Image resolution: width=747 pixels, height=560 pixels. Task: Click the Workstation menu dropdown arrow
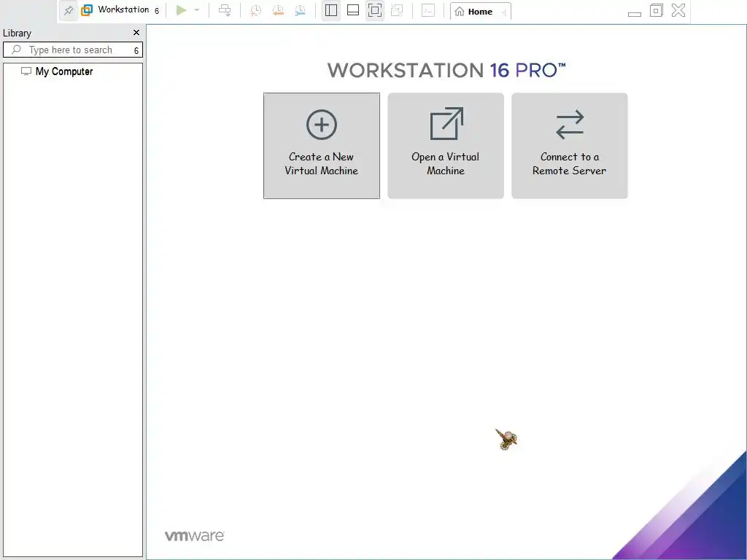point(157,10)
